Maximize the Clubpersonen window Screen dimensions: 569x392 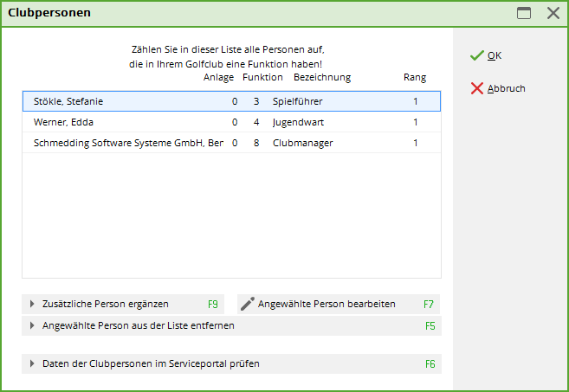coord(524,13)
